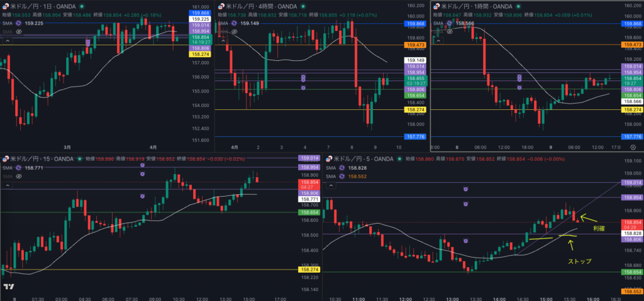Click yellow 158.274 price label on daily chart
644x301 pixels.
tap(199, 55)
